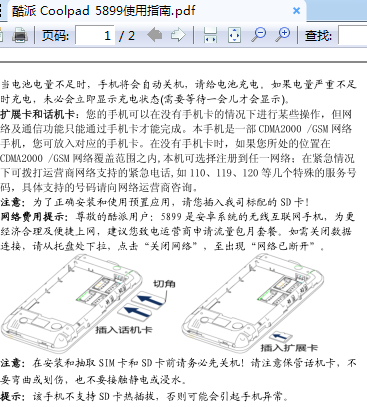The height and width of the screenshot is (407, 367).
Task: Zoom in with the plus magnifier
Action: coord(283,35)
